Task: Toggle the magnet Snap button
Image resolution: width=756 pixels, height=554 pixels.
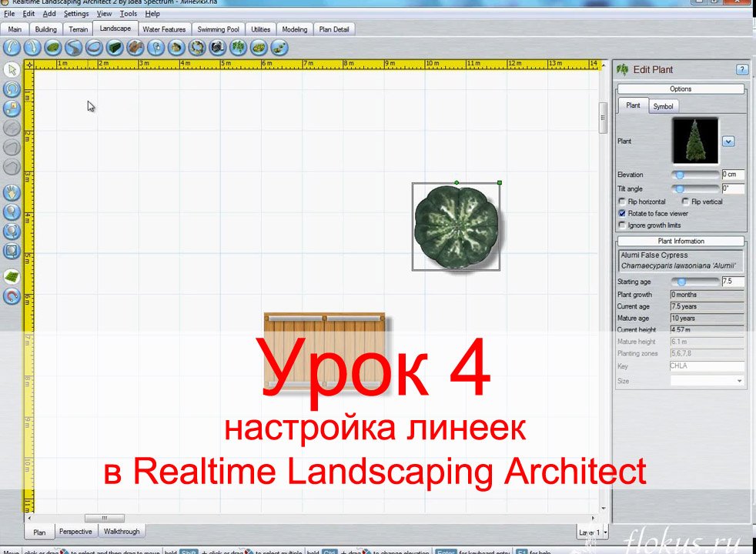Action: pos(12,295)
